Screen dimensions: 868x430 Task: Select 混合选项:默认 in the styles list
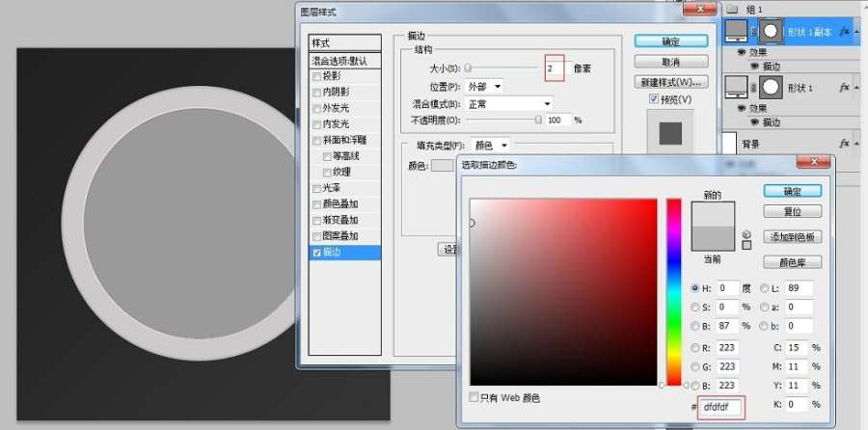tap(344, 61)
